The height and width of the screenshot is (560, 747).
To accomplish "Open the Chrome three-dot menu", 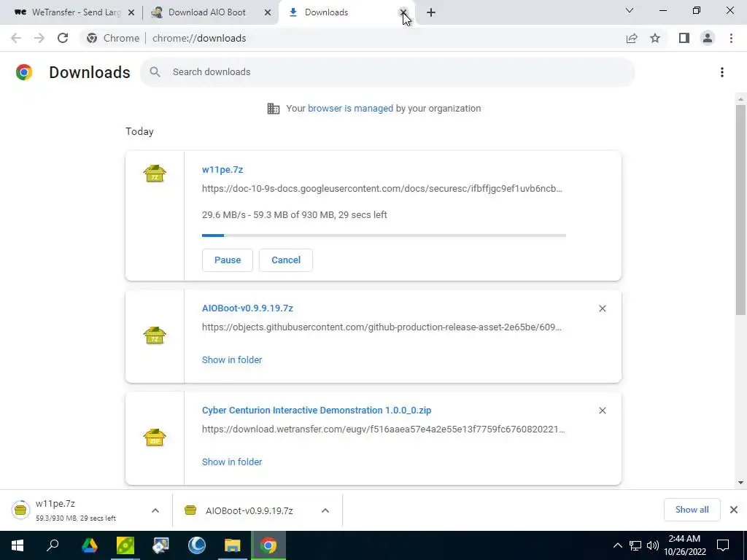I will pyautogui.click(x=731, y=38).
